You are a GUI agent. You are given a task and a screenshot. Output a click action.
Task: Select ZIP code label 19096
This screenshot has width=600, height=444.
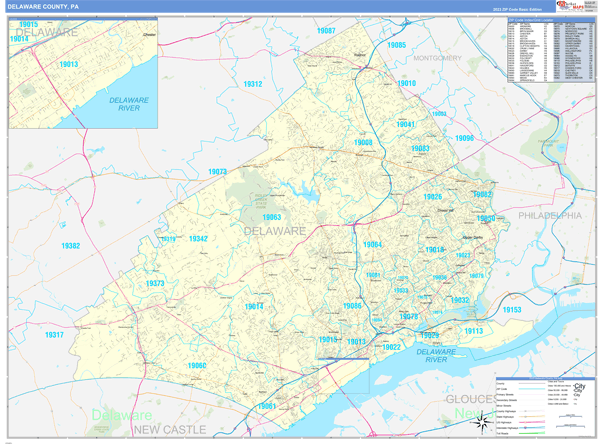click(x=464, y=138)
